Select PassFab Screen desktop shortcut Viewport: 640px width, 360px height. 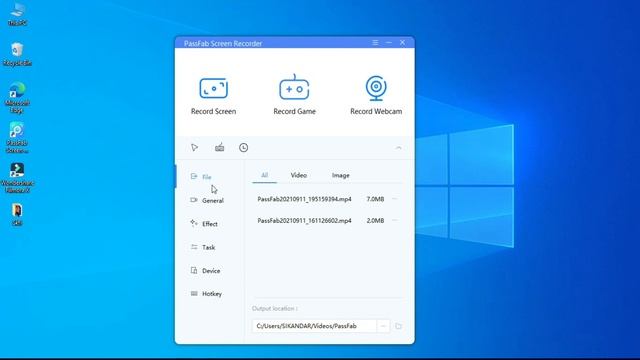click(x=17, y=138)
